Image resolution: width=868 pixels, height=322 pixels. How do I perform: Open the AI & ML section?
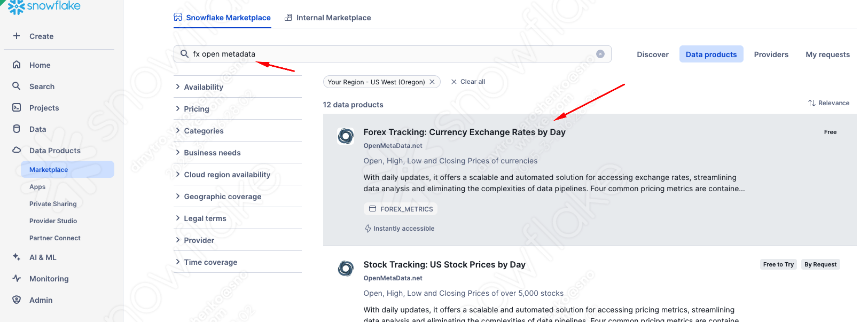click(43, 257)
